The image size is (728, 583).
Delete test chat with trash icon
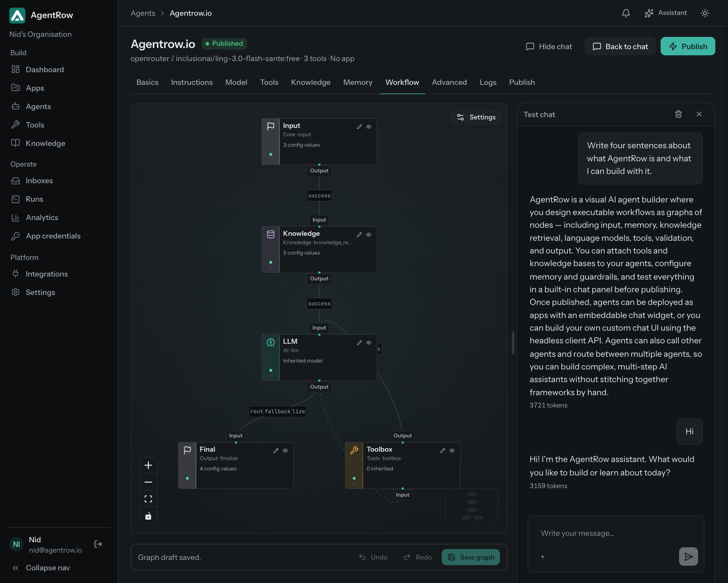(x=678, y=114)
